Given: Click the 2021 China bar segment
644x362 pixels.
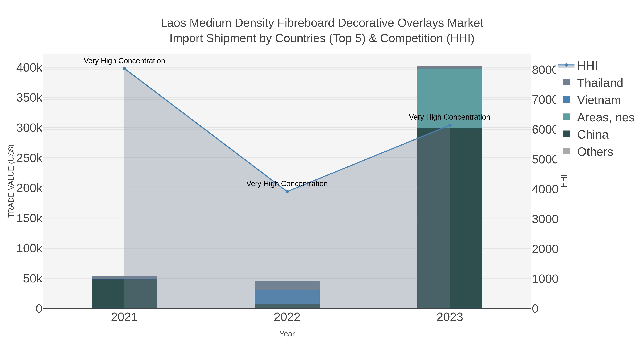Looking at the screenshot, I should coord(124,294).
